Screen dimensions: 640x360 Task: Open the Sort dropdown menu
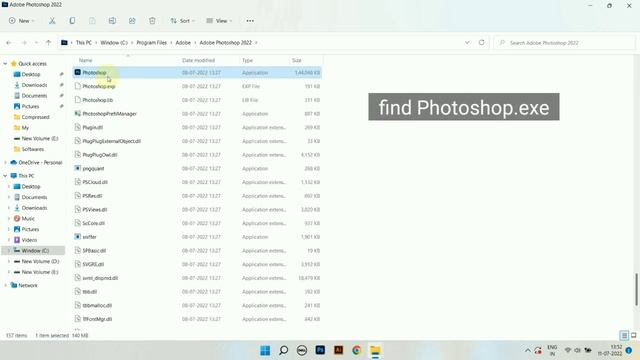[182, 21]
